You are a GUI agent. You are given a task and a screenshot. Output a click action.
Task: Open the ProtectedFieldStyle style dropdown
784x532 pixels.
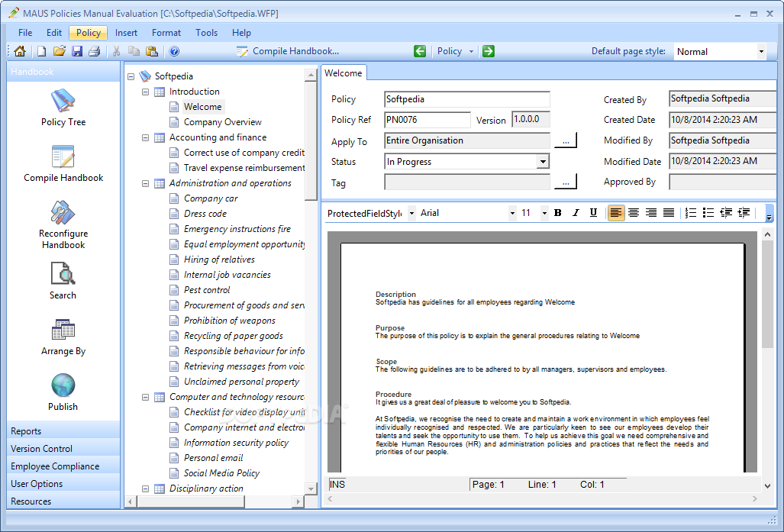pyautogui.click(x=411, y=214)
